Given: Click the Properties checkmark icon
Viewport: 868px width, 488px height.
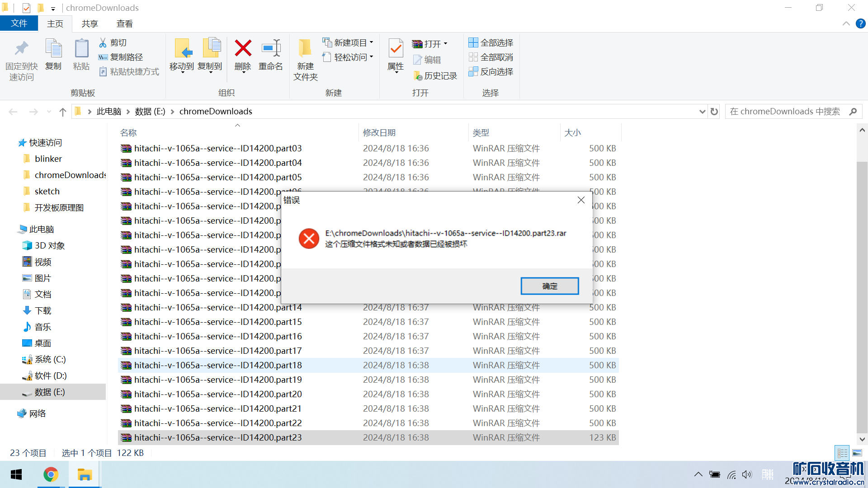Looking at the screenshot, I should [396, 49].
